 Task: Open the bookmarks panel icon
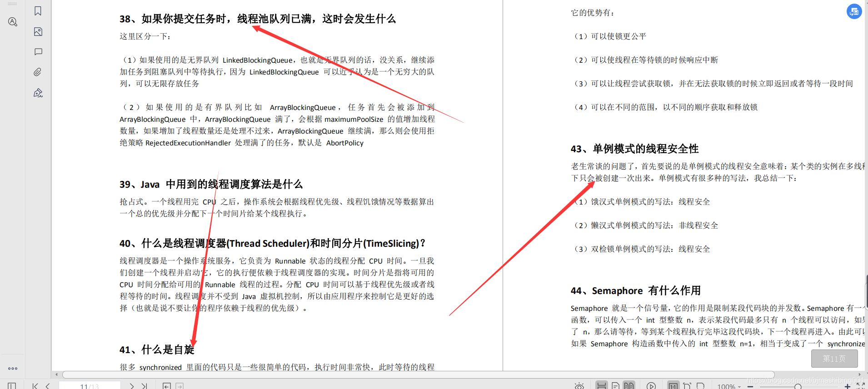[x=38, y=11]
